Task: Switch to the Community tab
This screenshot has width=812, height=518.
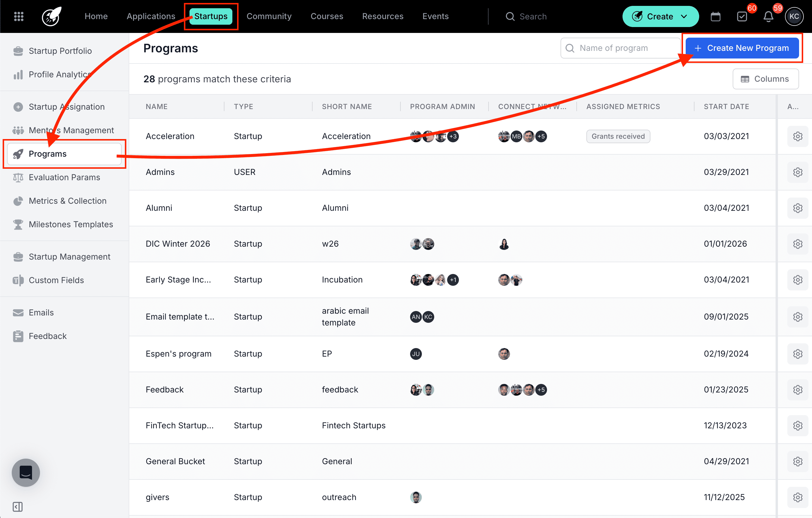Action: click(269, 16)
